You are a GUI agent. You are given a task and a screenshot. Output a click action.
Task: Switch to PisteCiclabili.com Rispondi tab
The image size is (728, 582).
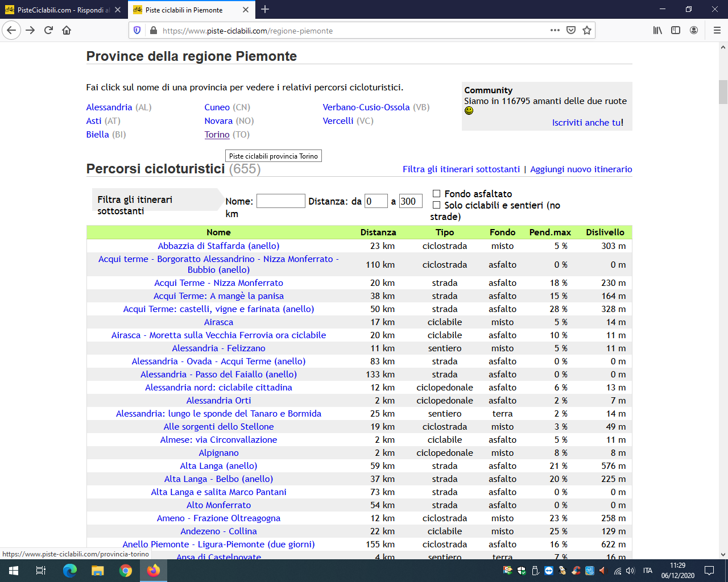pyautogui.click(x=63, y=10)
